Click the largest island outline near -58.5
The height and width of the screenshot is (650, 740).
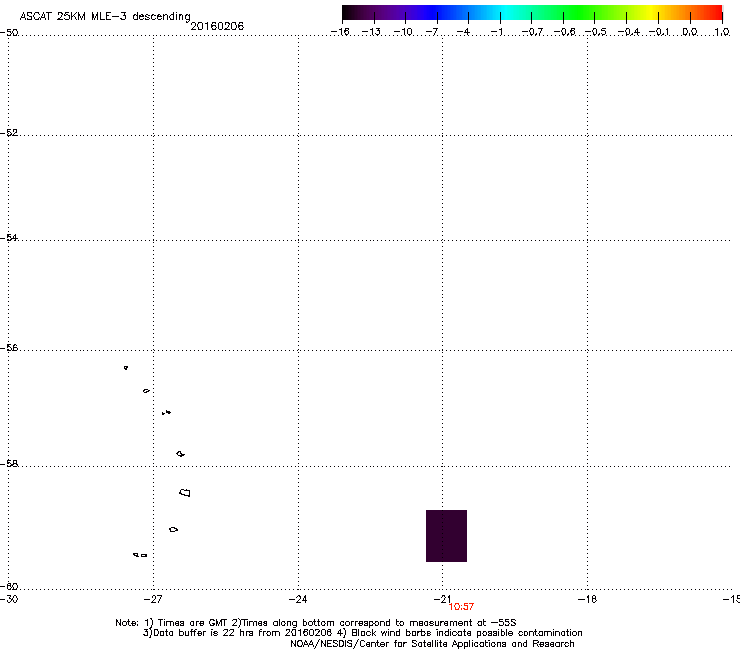(x=185, y=493)
